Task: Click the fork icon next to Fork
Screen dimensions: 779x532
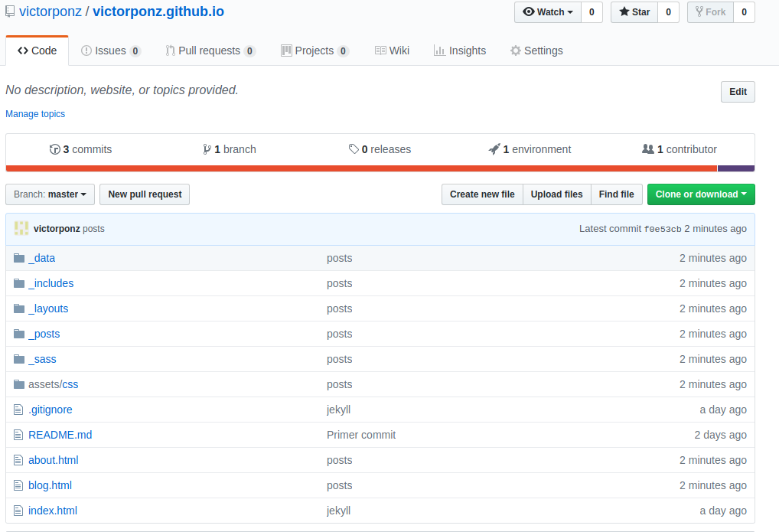Action: pos(699,11)
